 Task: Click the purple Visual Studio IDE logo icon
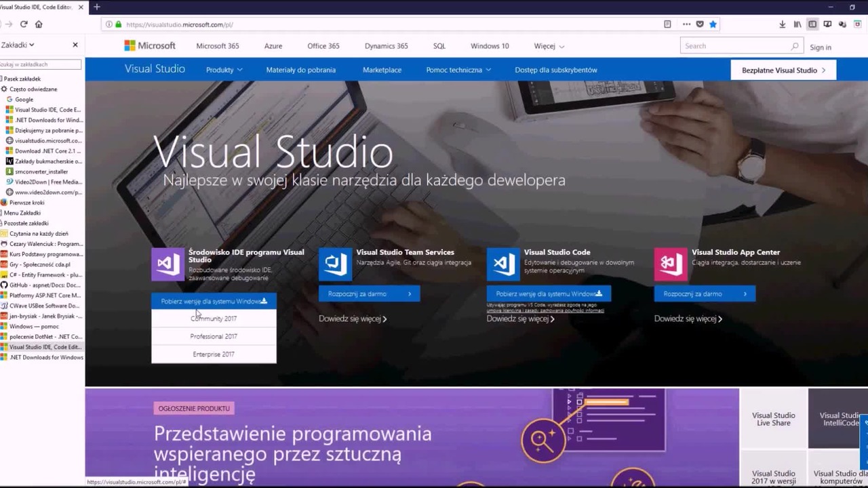click(x=167, y=264)
